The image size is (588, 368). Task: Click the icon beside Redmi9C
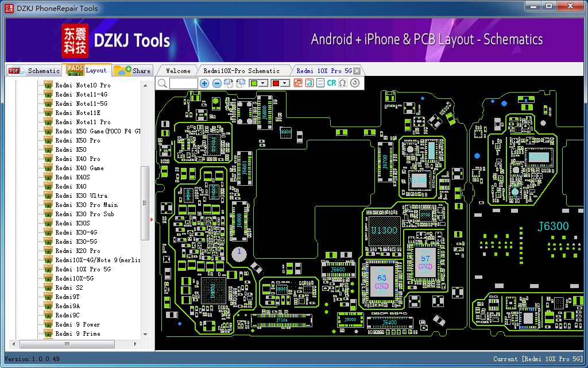[x=48, y=315]
